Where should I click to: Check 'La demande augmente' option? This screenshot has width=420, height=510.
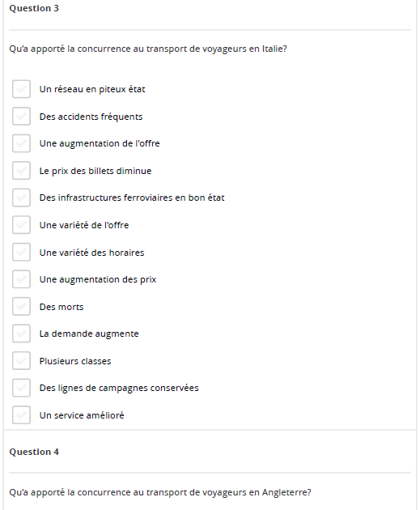click(x=22, y=334)
